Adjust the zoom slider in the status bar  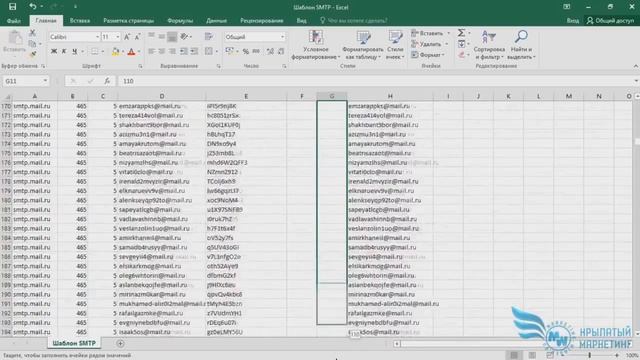pos(590,356)
